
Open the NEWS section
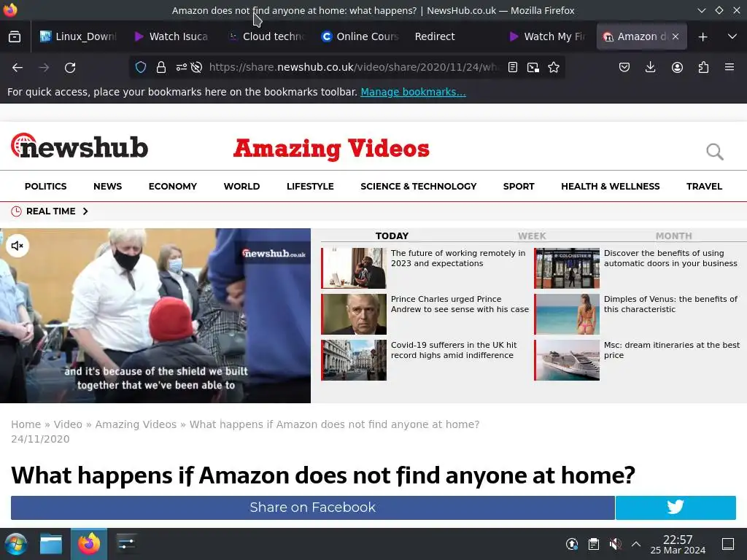point(108,187)
